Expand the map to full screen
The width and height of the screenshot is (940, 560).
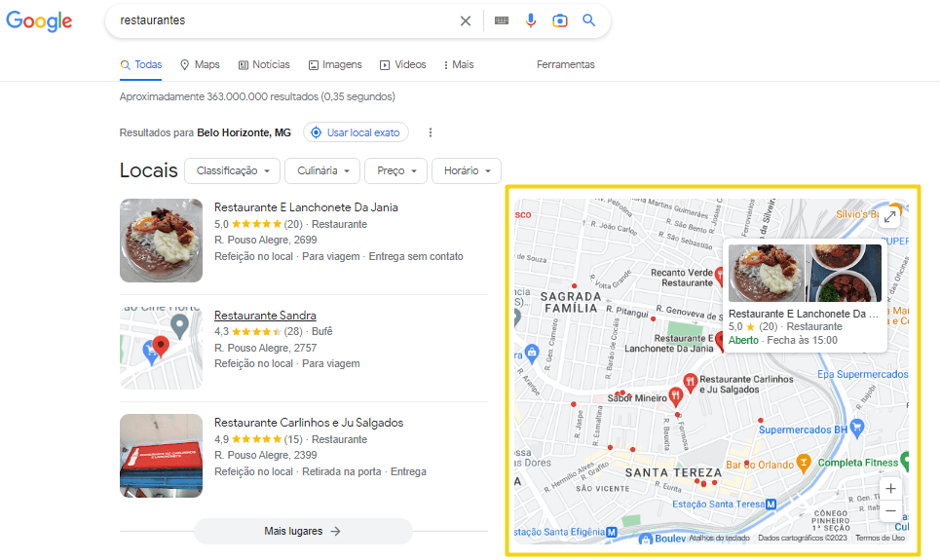890,216
